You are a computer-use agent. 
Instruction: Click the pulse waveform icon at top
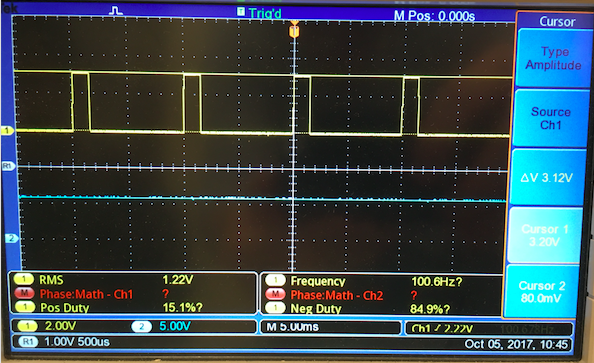(116, 10)
